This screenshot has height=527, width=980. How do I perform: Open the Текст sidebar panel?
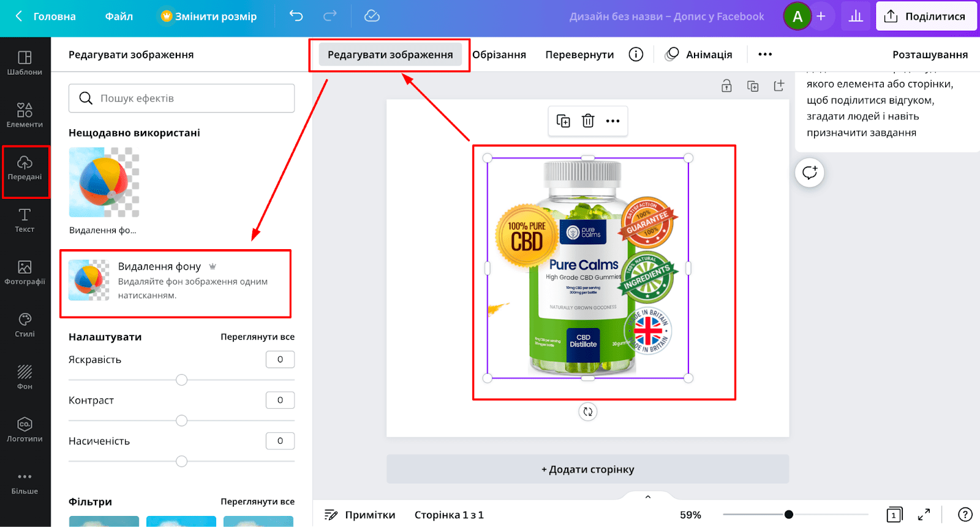tap(24, 220)
